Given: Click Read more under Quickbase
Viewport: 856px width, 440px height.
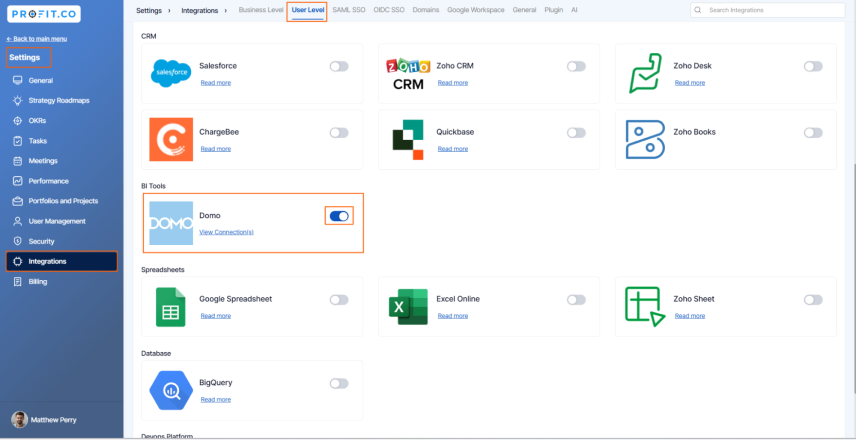Looking at the screenshot, I should click(x=453, y=149).
